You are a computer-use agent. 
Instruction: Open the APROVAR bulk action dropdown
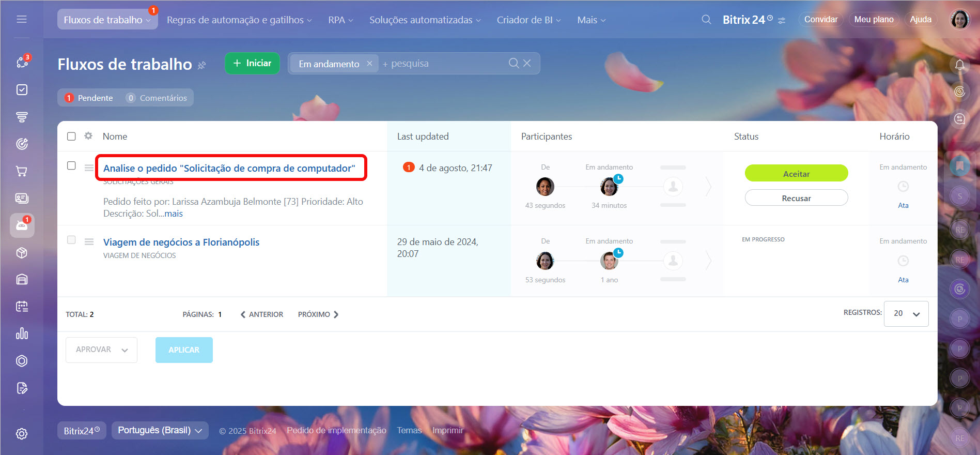(x=101, y=350)
